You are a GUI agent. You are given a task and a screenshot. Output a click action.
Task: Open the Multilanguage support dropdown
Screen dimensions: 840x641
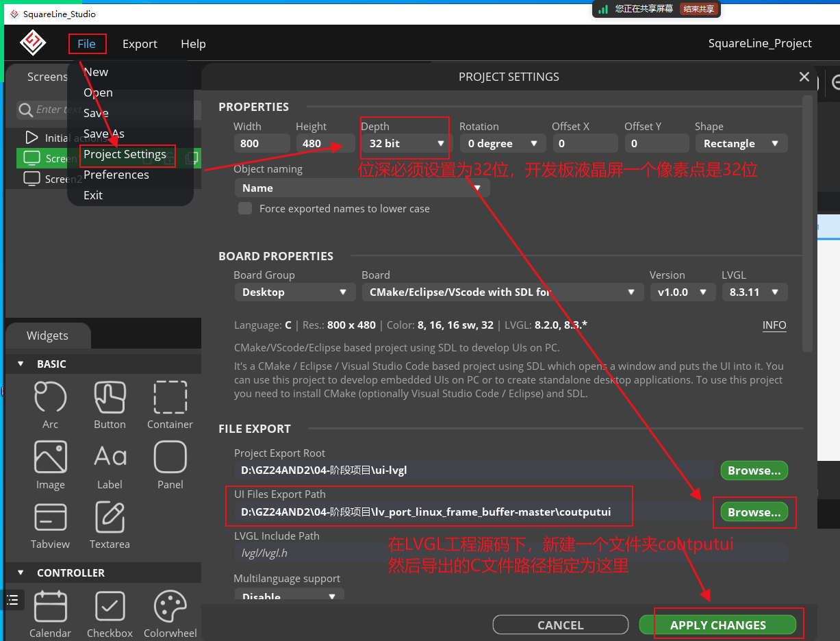click(289, 596)
